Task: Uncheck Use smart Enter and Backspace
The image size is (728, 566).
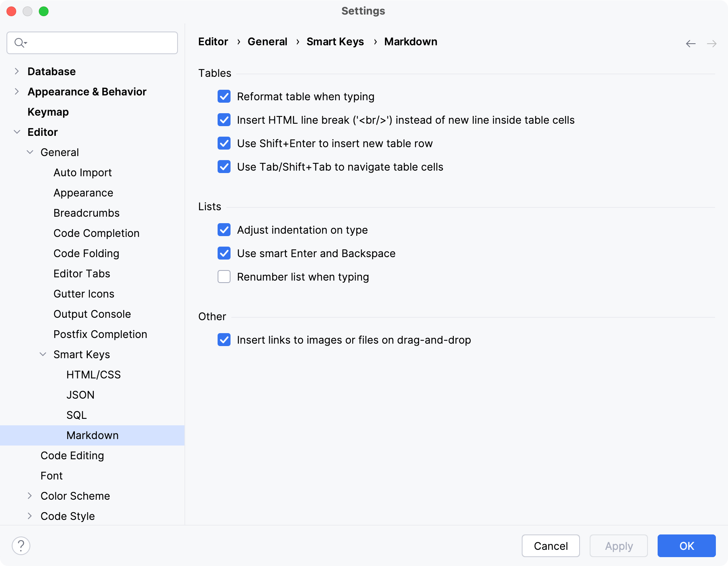Action: point(224,253)
